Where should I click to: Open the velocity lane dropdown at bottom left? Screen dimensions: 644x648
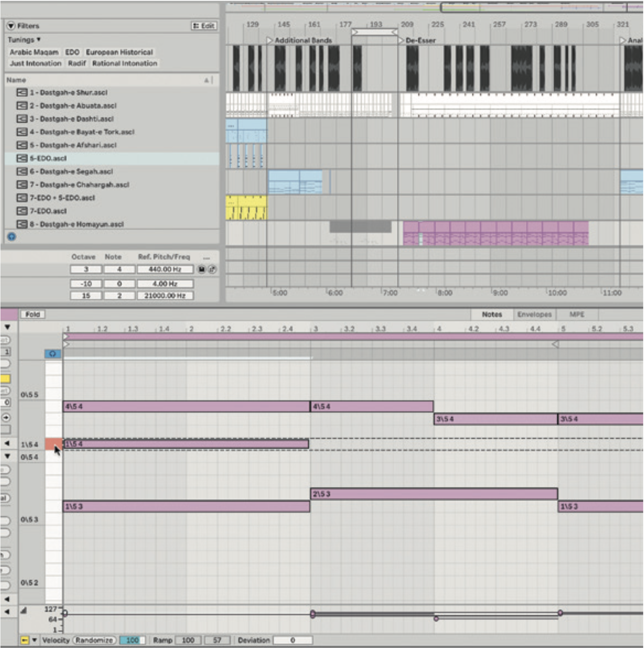point(34,639)
